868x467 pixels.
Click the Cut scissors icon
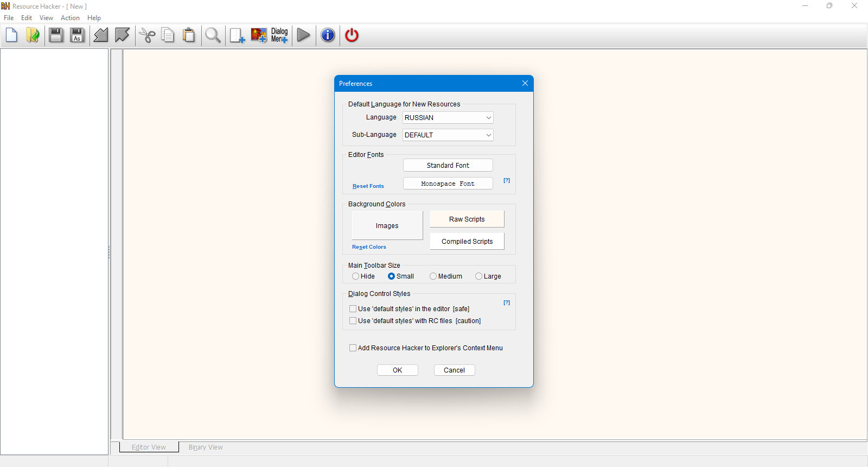[147, 35]
